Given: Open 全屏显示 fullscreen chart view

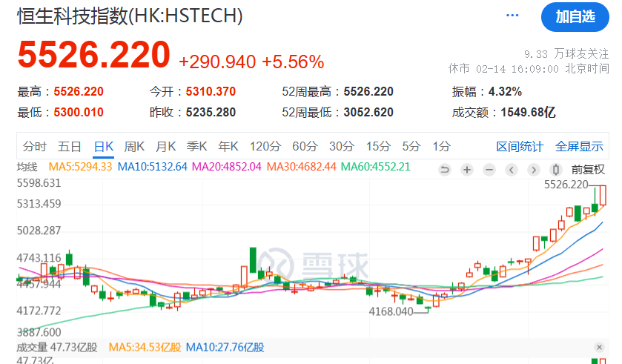Looking at the screenshot, I should pyautogui.click(x=579, y=146).
